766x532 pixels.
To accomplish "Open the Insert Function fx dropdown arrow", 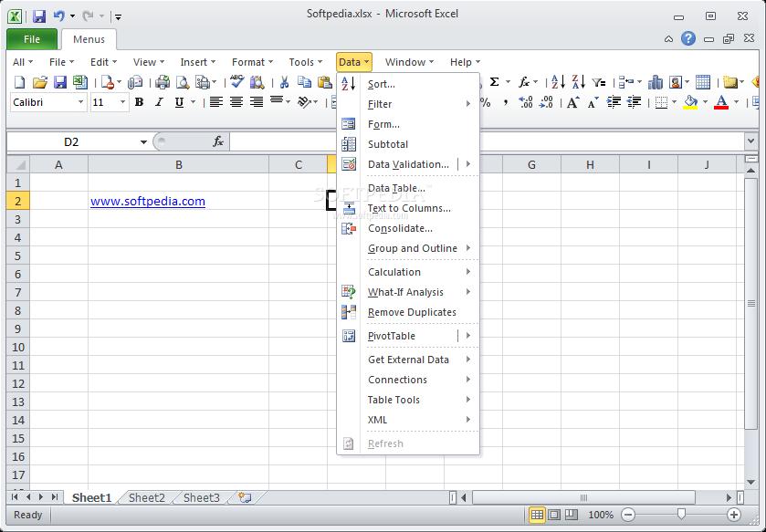I will [535, 82].
